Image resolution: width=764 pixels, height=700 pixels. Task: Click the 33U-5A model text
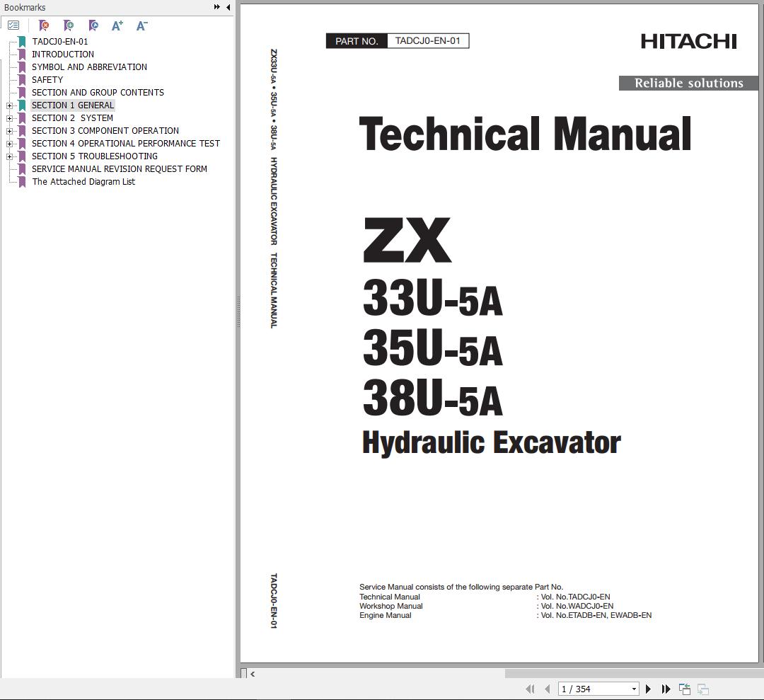click(x=433, y=297)
